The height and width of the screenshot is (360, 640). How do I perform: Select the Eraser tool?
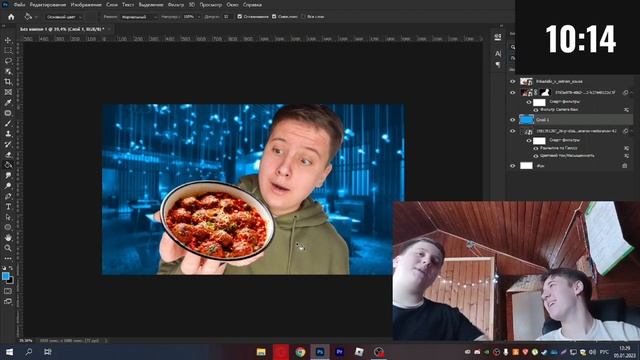(8, 155)
